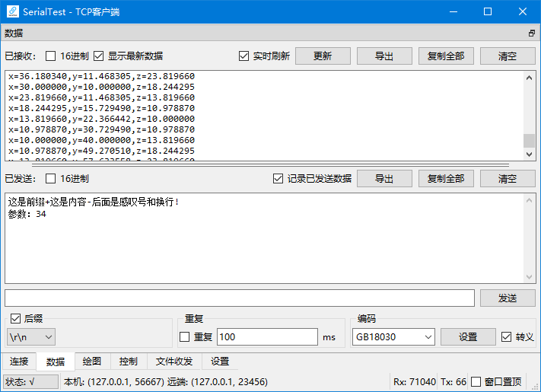Export sent data with 导出
This screenshot has height=392, width=541.
384,178
